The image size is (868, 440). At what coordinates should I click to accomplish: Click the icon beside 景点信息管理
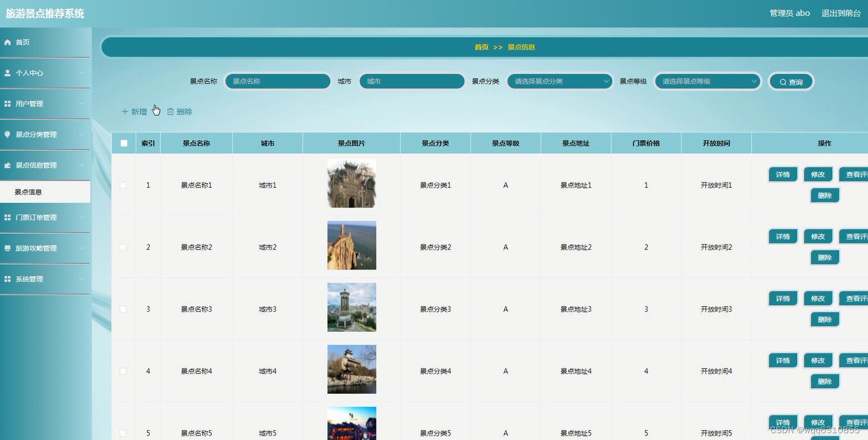pos(7,165)
